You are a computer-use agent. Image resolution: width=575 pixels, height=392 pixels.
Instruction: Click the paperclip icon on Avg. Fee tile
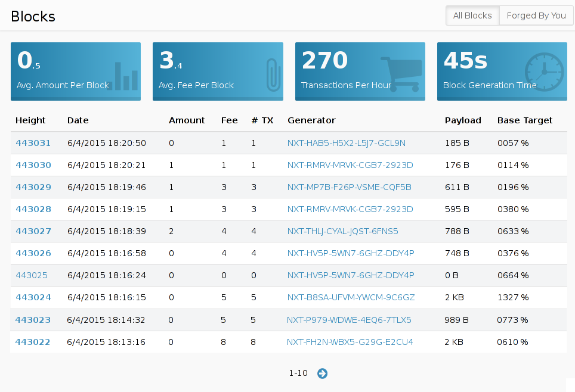(273, 74)
